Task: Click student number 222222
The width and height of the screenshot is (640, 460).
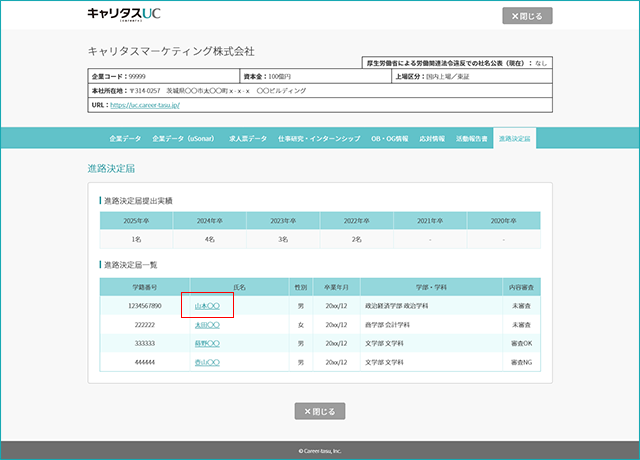Action: [x=144, y=325]
